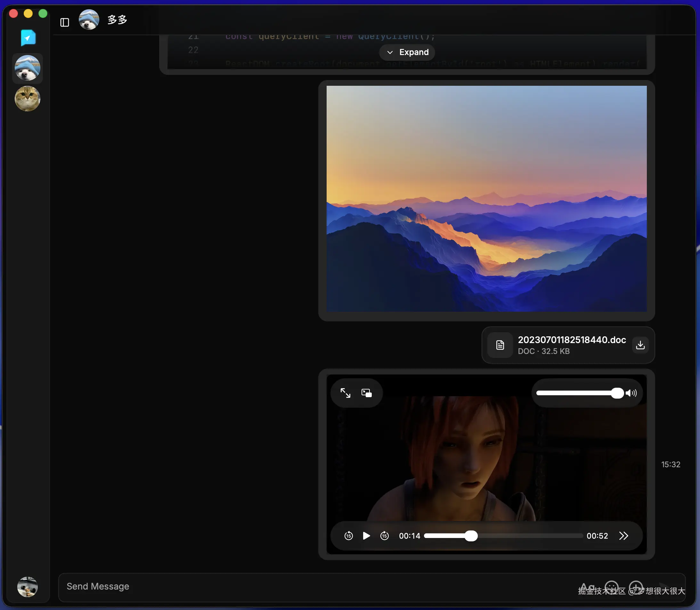Click the message timestamp 15:32
Screen dimensions: 700x610
[x=671, y=464]
